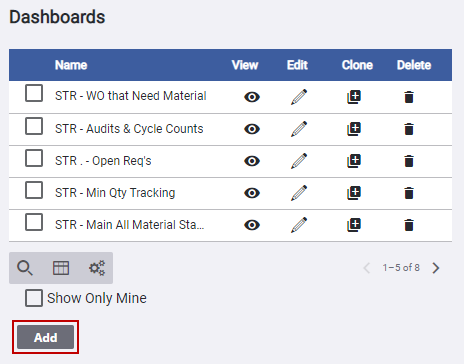Enable the Show Only Mine checkbox
This screenshot has height=364, width=464.
coord(34,298)
